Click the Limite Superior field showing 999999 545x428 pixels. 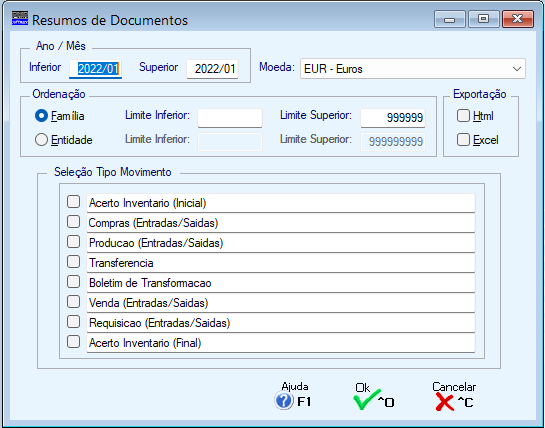(x=393, y=118)
